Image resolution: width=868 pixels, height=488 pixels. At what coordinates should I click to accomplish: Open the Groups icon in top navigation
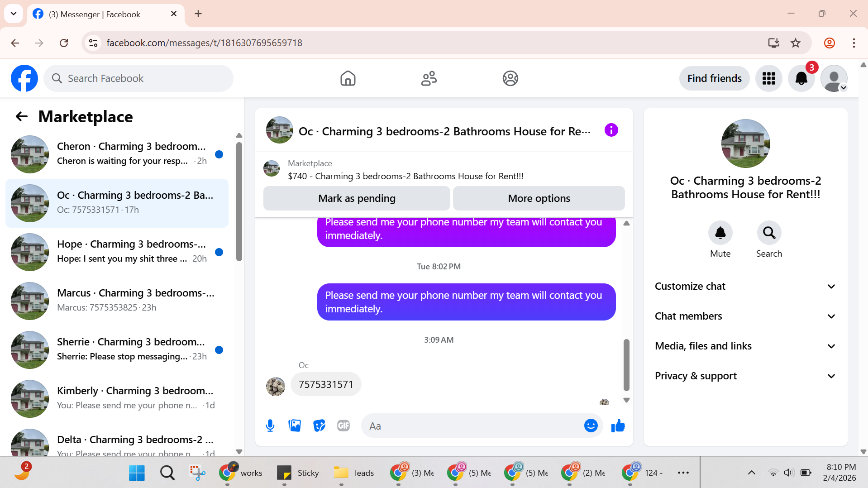[510, 78]
